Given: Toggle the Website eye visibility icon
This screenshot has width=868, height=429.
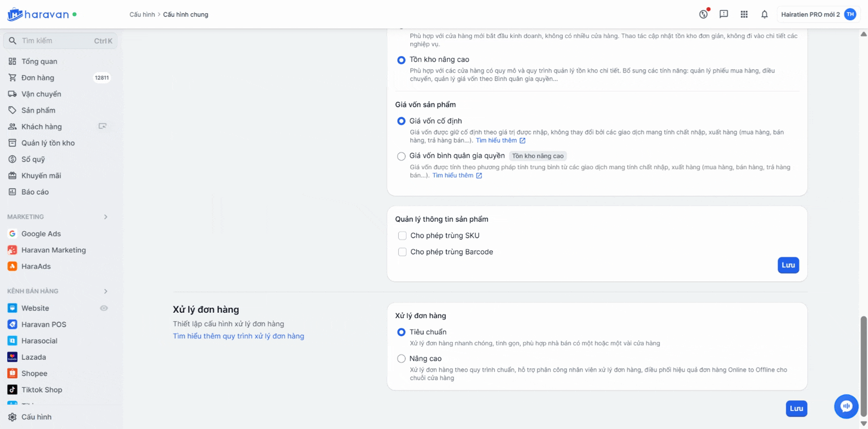Looking at the screenshot, I should (104, 308).
